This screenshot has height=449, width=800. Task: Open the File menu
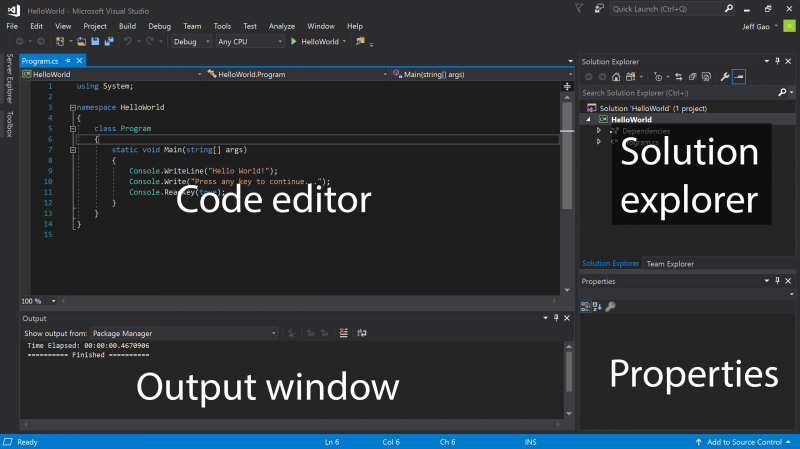(x=12, y=26)
